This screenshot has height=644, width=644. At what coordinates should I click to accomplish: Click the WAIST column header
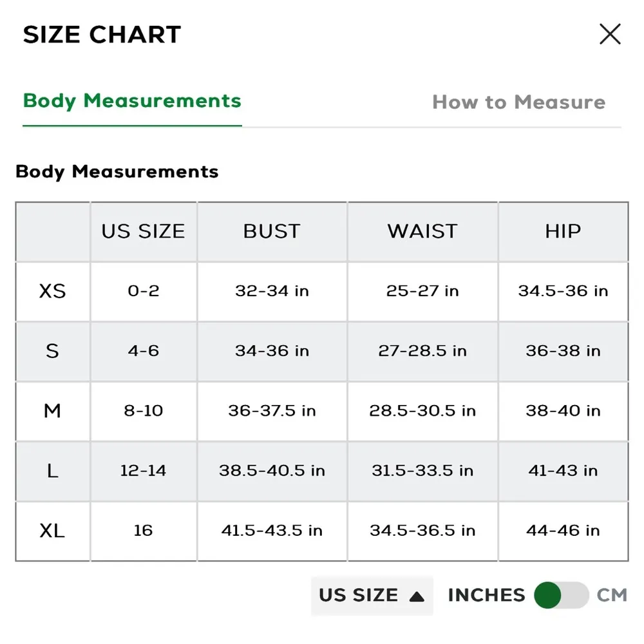tap(422, 232)
